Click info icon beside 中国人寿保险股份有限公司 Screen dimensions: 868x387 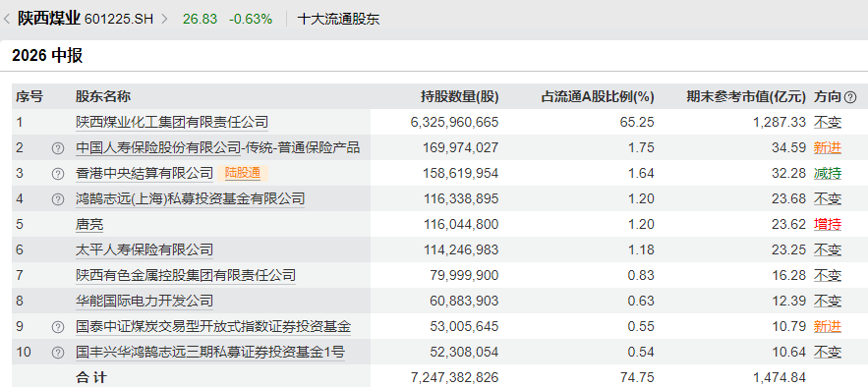click(x=58, y=148)
